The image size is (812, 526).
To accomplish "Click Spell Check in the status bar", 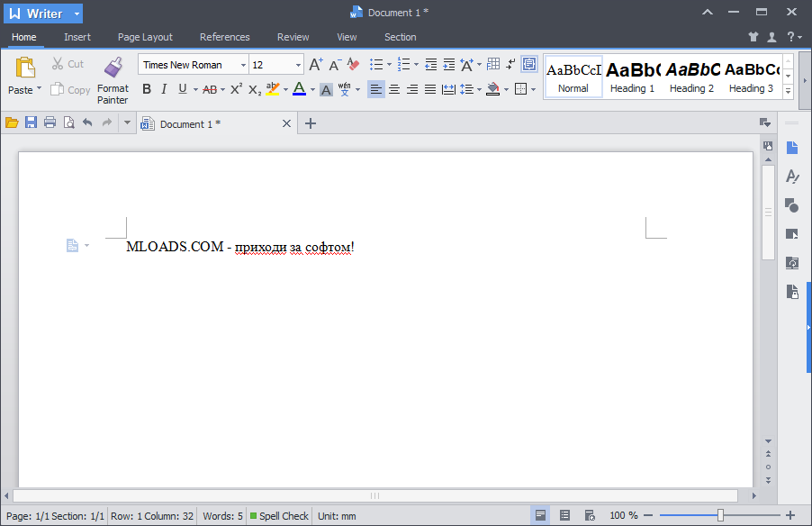I will 280,516.
